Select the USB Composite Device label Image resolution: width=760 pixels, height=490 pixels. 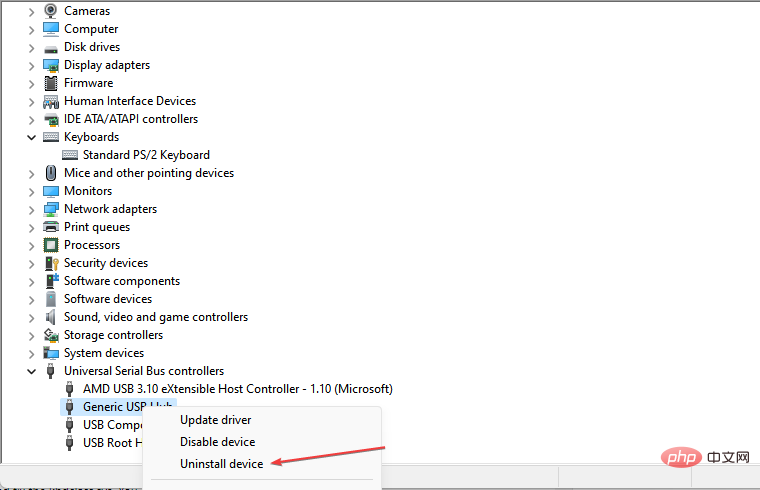112,425
